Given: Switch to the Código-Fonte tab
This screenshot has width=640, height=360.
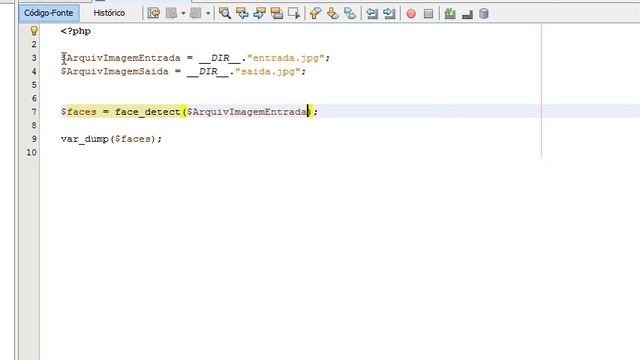Looking at the screenshot, I should (x=49, y=13).
